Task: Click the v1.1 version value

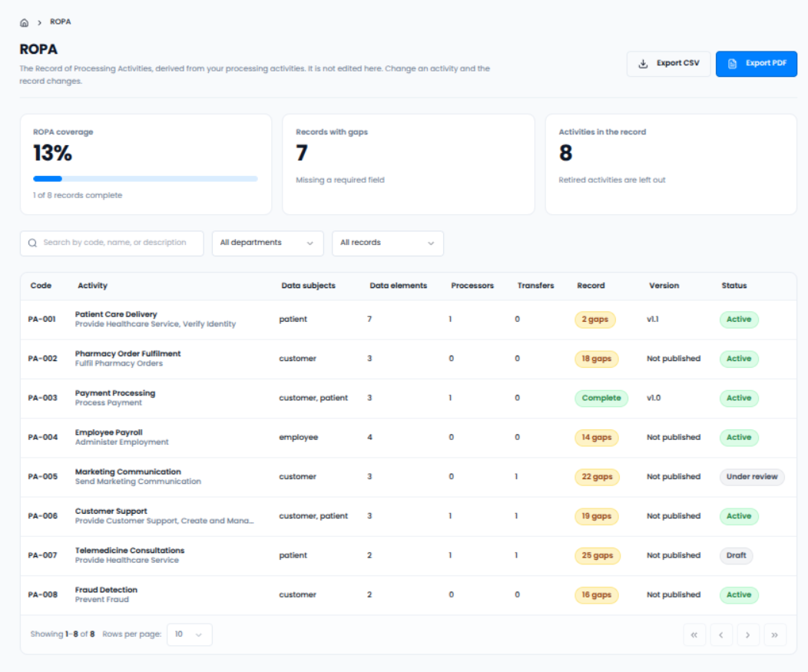Action: 652,319
